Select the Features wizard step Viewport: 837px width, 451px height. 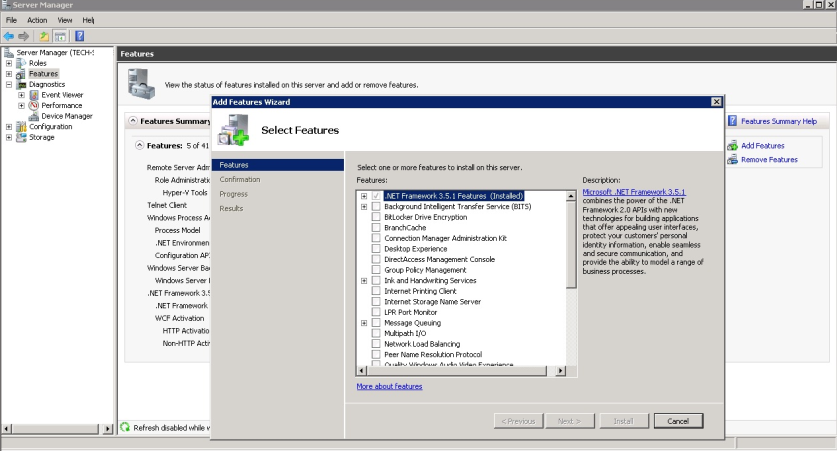(278, 165)
